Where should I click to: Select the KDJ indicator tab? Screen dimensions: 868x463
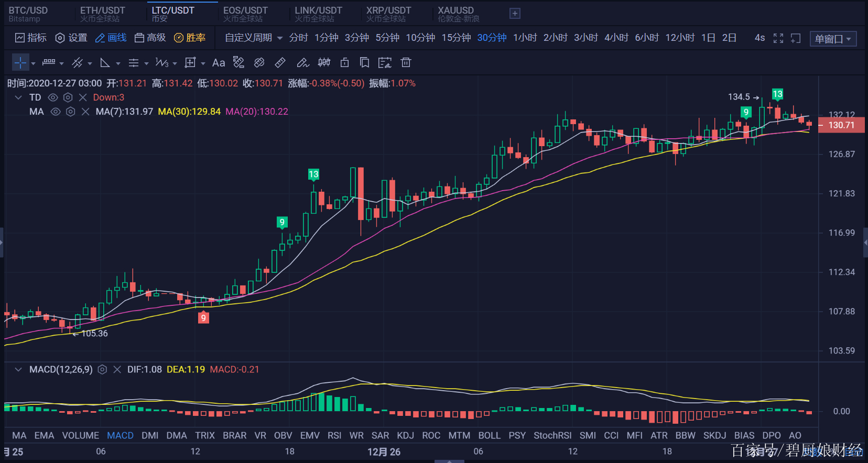point(405,435)
